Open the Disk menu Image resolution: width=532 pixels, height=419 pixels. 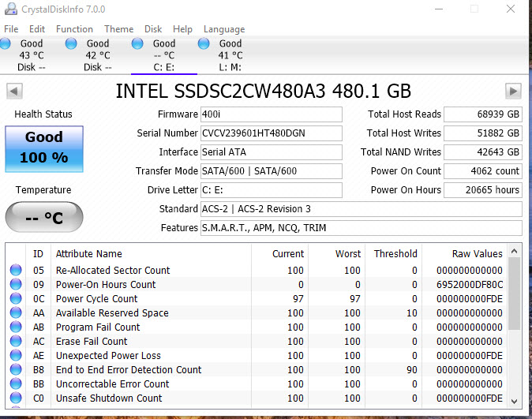pyautogui.click(x=153, y=29)
